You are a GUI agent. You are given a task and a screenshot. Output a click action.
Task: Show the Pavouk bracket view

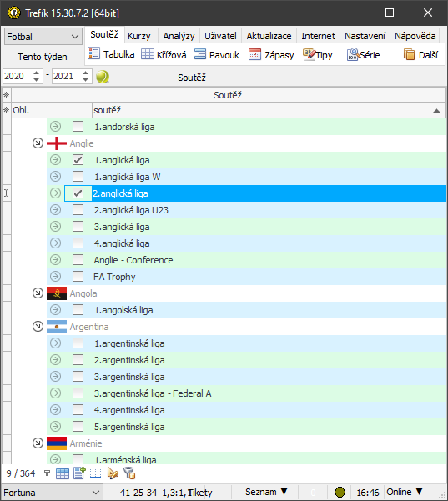[x=216, y=55]
